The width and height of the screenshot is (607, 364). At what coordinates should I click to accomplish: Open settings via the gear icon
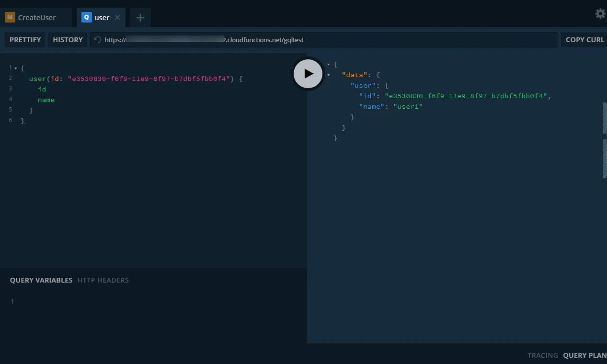[600, 13]
